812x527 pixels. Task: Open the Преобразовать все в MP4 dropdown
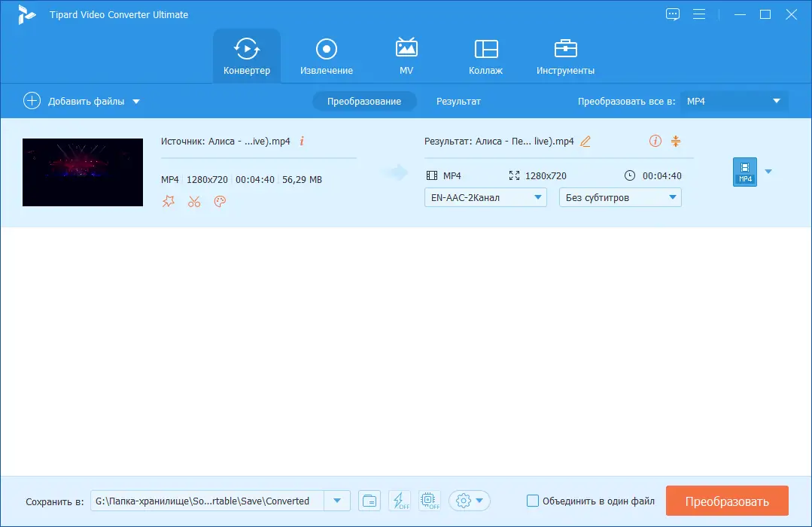pyautogui.click(x=734, y=101)
